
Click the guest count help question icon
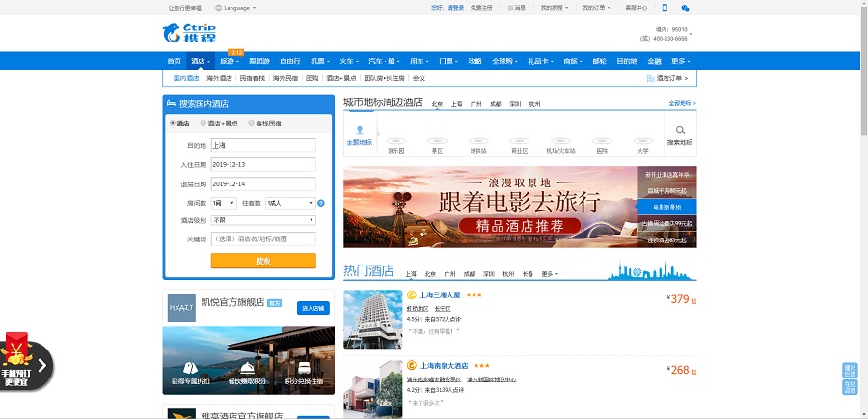pos(321,203)
